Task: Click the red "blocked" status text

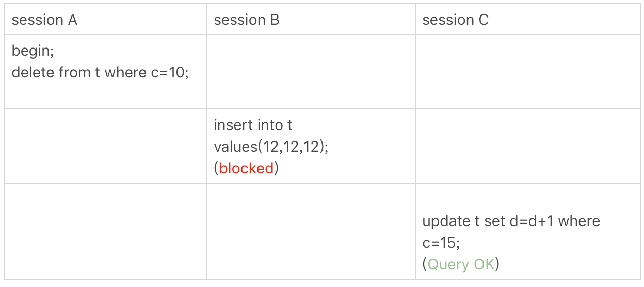Action: (246, 168)
